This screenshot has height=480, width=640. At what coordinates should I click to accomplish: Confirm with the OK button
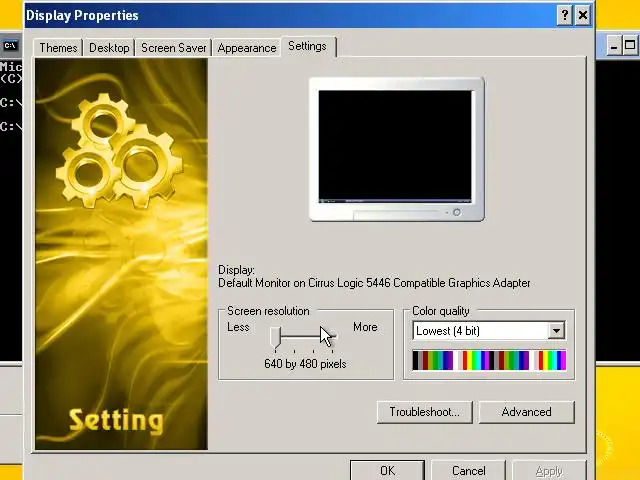[387, 471]
